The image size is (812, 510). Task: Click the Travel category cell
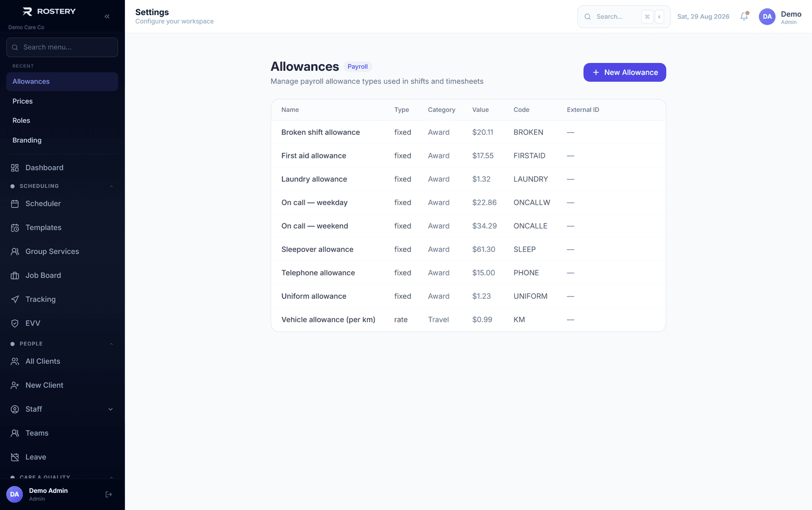coord(438,320)
